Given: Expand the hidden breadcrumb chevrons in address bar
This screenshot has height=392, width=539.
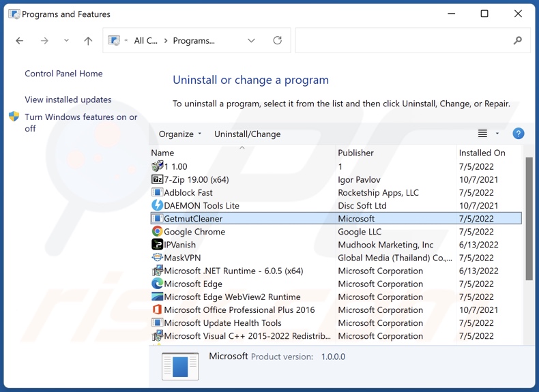Looking at the screenshot, I should click(x=126, y=40).
